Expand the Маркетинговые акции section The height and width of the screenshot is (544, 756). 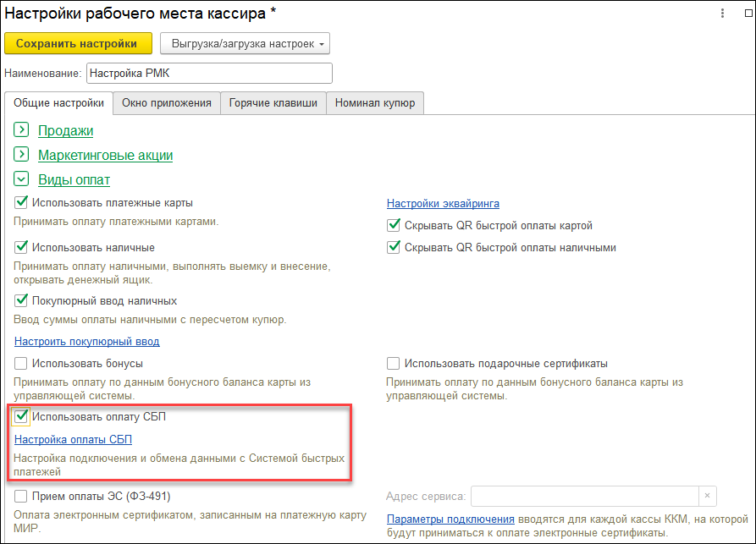22,155
